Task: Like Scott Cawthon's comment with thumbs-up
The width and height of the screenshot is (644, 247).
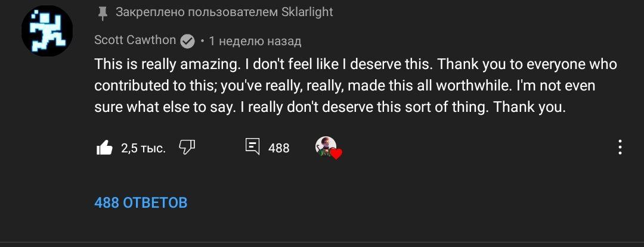Action: point(104,148)
